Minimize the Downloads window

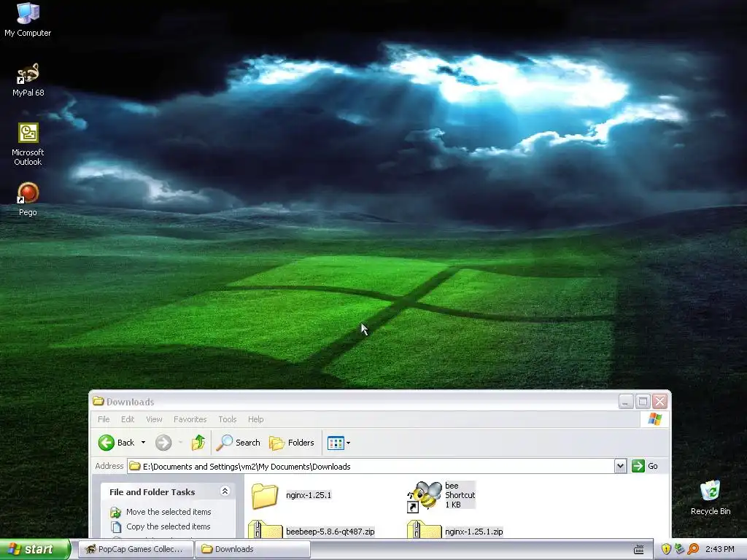pos(625,402)
